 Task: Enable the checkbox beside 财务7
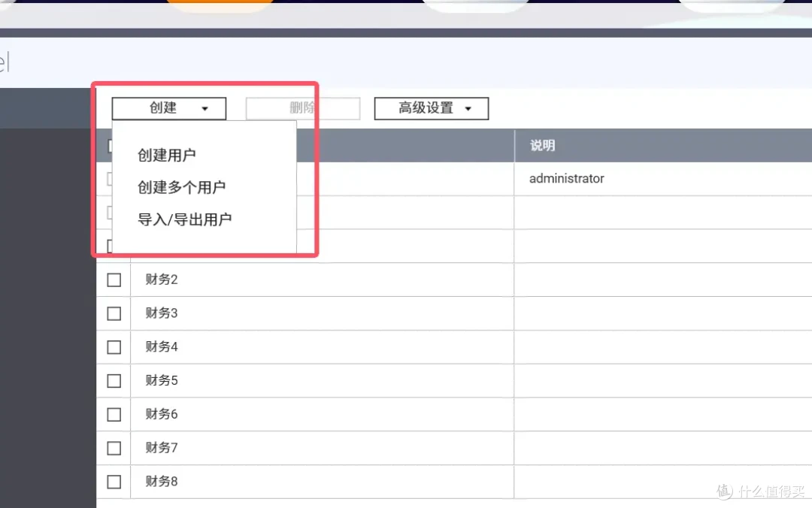pos(114,449)
